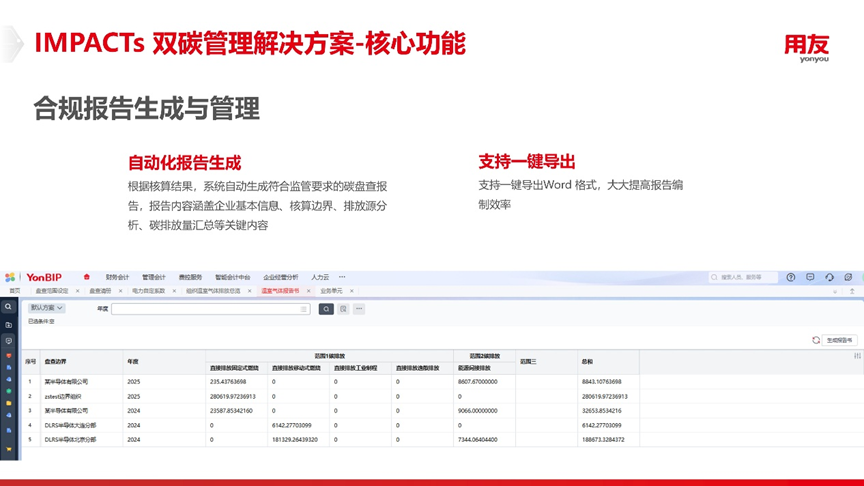
Task: Switch to the 盘查范围设定 tab
Action: [x=52, y=291]
